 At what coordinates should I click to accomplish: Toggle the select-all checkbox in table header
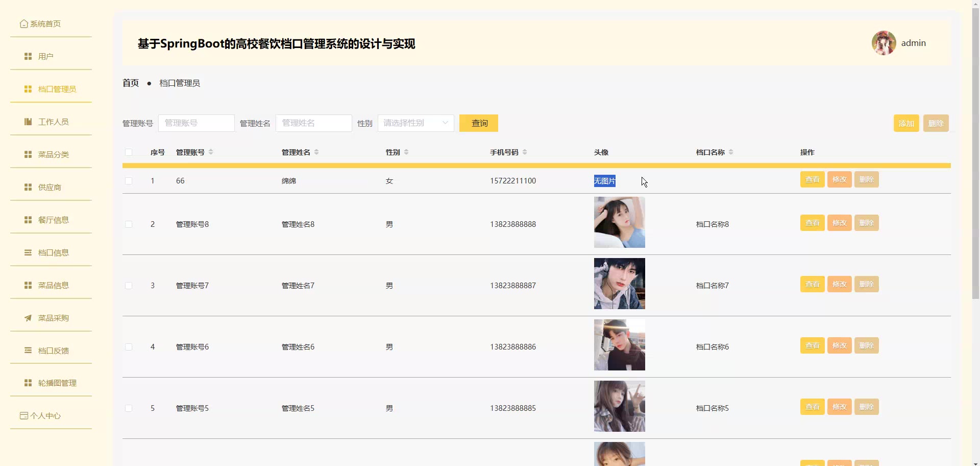[x=129, y=152]
